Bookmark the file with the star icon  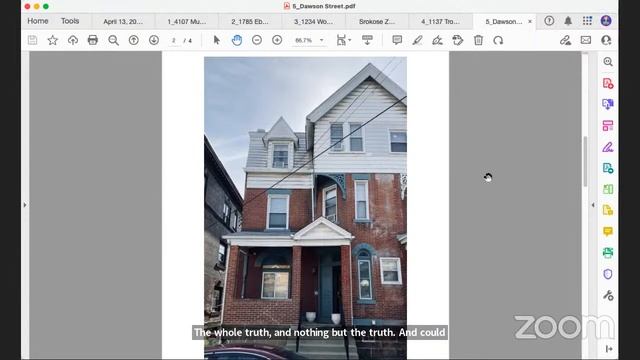(53, 40)
